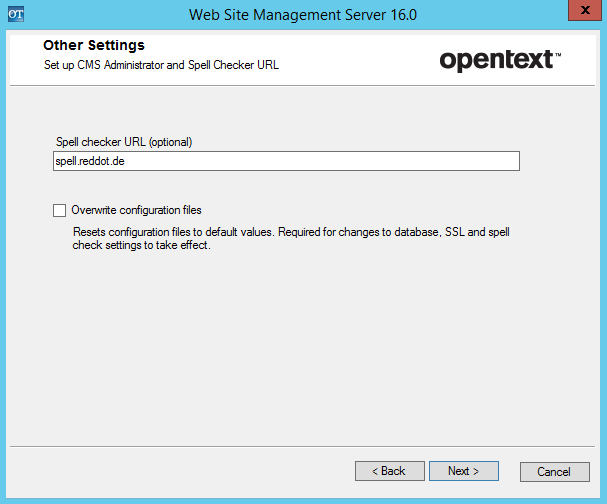Screen dimensions: 607x504
Task: Enable Overwrite configuration files checkbox
Action: point(59,211)
